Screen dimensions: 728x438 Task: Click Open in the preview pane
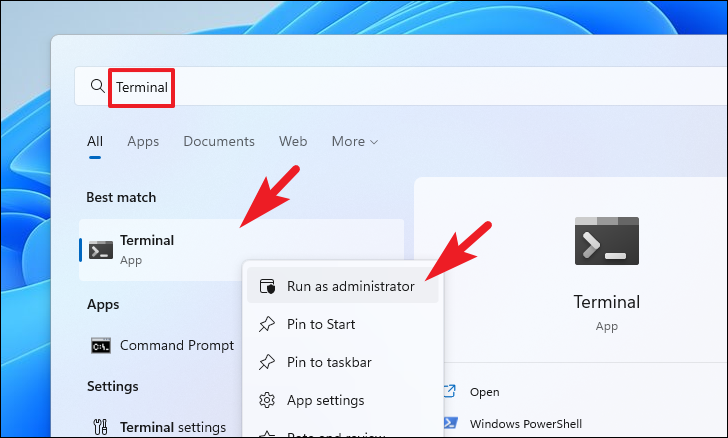pos(484,392)
